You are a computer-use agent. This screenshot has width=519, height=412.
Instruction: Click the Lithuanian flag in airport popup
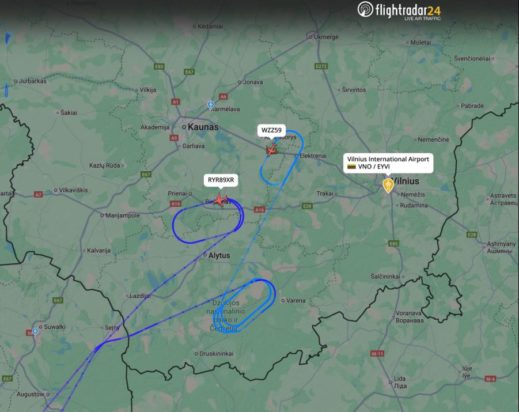tap(352, 167)
